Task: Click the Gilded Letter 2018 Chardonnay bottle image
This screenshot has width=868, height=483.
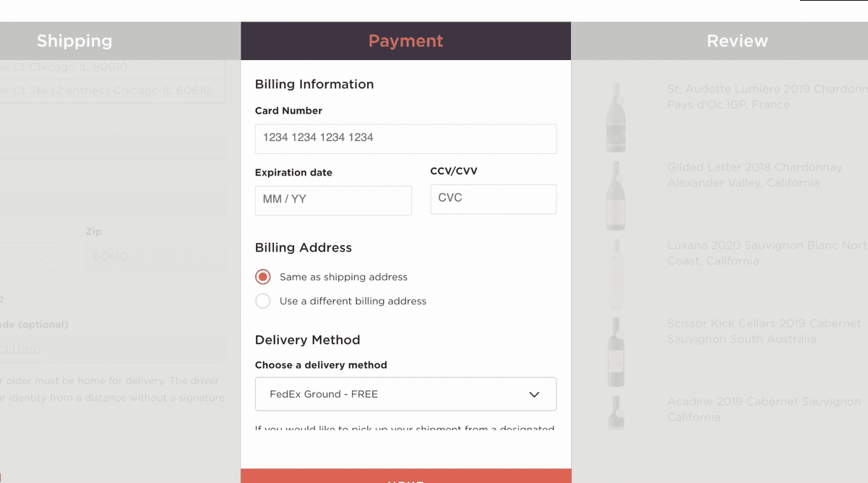Action: pyautogui.click(x=616, y=195)
